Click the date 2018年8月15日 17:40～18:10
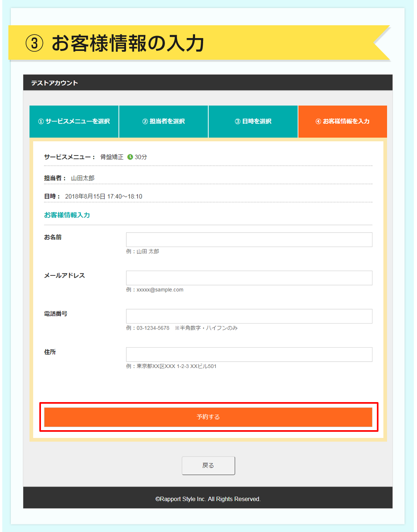The width and height of the screenshot is (417, 532). click(x=104, y=196)
